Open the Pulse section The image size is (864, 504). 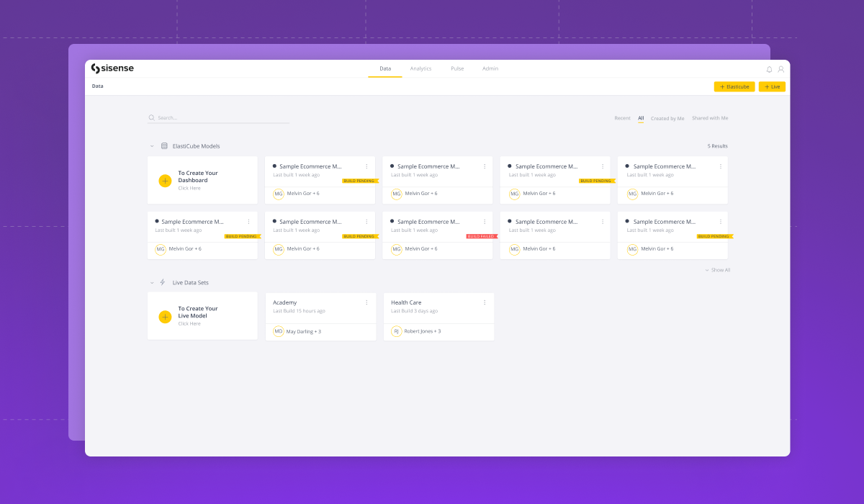click(x=457, y=68)
